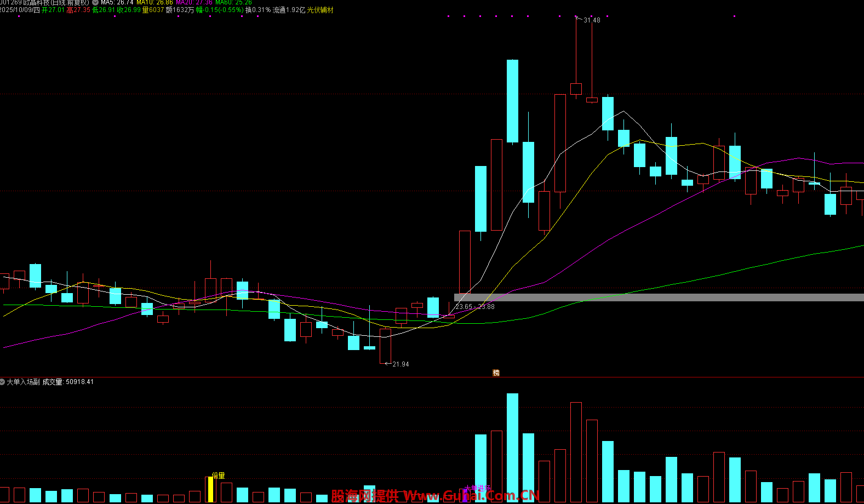Open the dropdown arrow beside 欧晶科技 title
Viewport: 864px width, 504px height.
pos(95,2)
